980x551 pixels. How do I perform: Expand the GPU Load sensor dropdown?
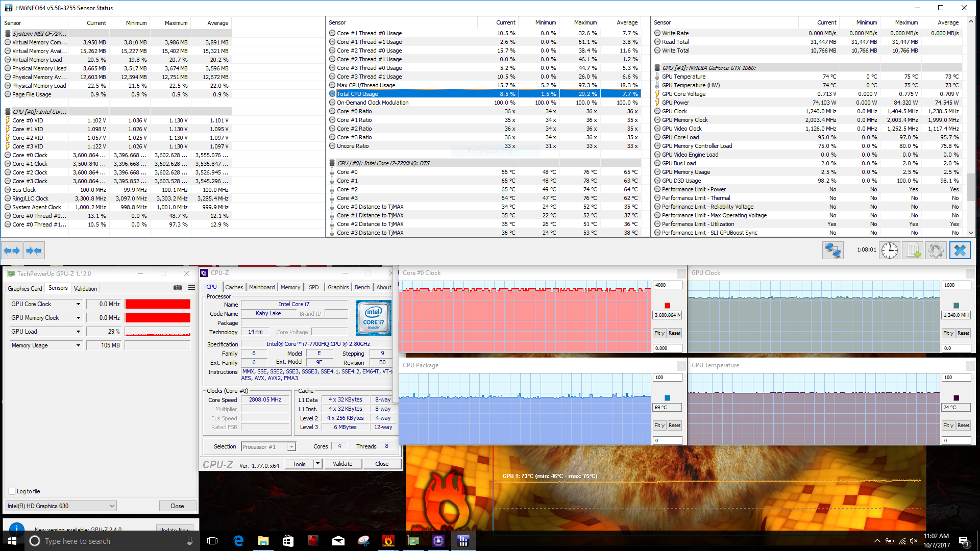78,332
